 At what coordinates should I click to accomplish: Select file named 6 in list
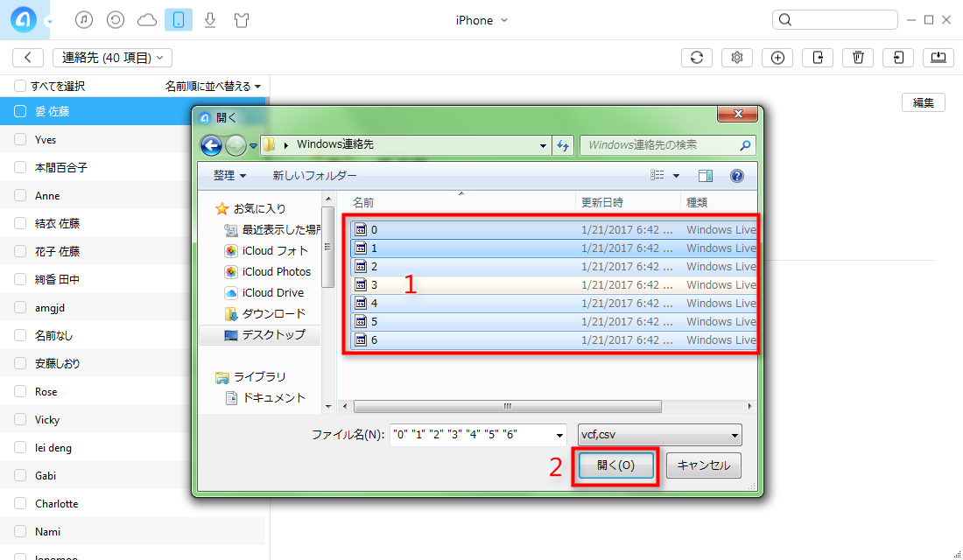pos(552,340)
